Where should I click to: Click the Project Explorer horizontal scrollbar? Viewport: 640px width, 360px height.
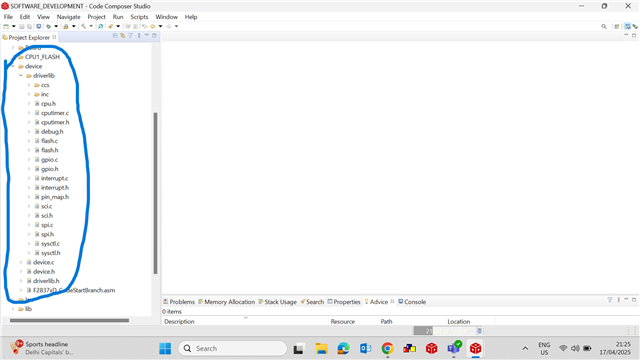click(69, 320)
